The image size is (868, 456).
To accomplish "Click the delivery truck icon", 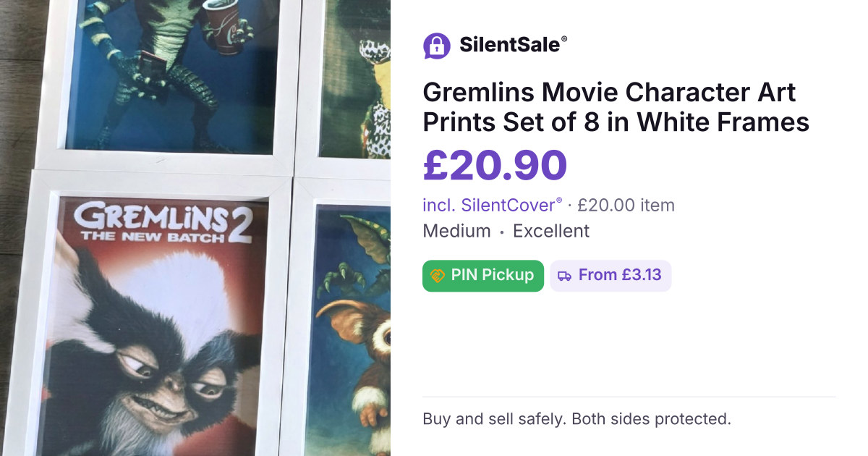I will pyautogui.click(x=564, y=276).
